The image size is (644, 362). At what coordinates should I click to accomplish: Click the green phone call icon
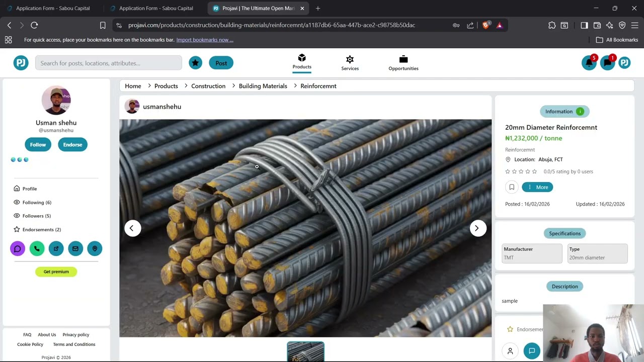click(x=37, y=248)
